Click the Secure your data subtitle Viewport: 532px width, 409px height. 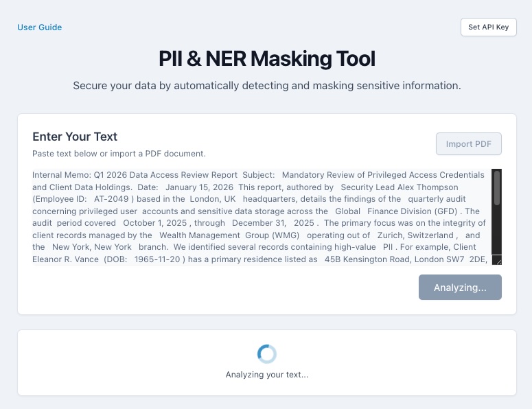point(267,86)
